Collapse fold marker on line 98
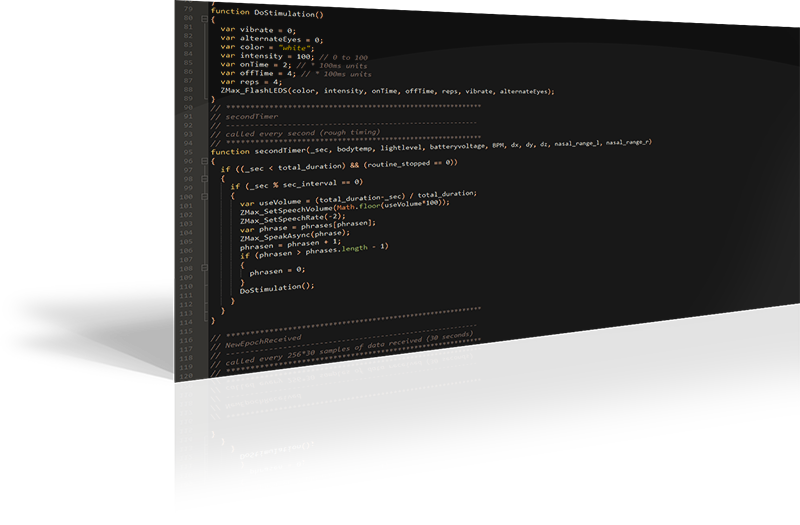 tap(203, 177)
